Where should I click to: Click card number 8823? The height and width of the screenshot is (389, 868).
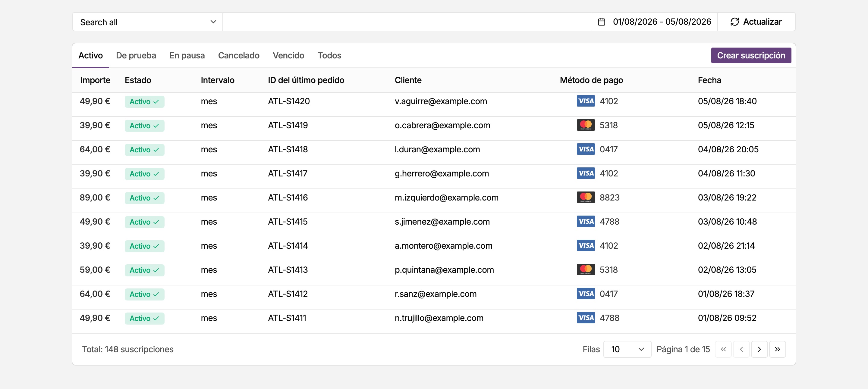(609, 198)
